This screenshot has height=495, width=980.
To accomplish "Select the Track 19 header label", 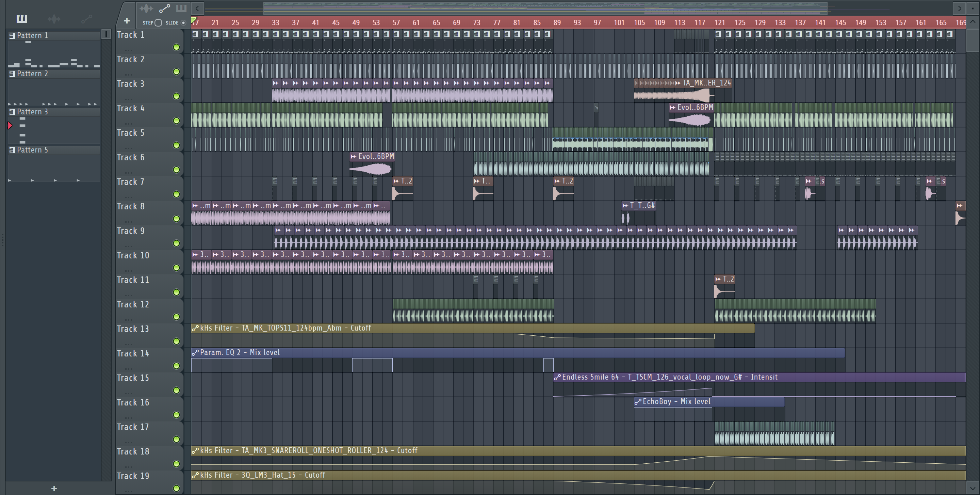I will [133, 476].
